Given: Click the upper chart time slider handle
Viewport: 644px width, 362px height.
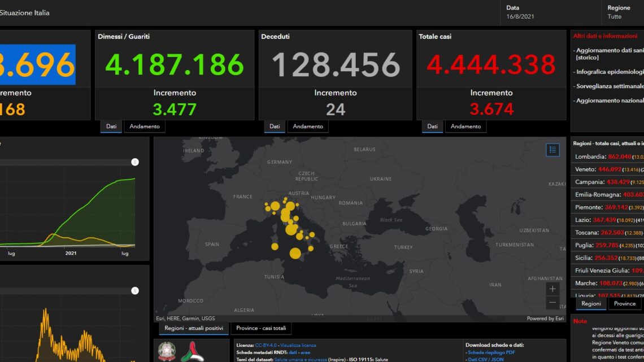Looking at the screenshot, I should (134, 162).
